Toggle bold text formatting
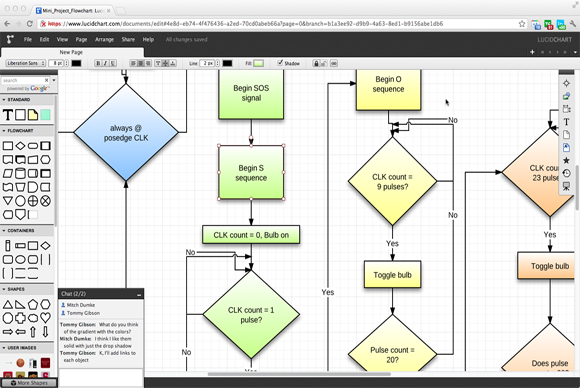The image size is (580, 388). click(98, 64)
